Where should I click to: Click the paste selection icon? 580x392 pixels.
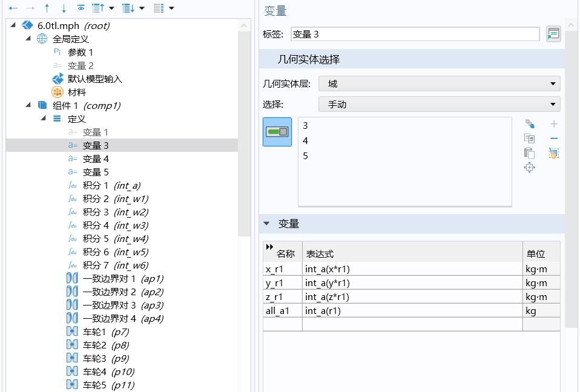click(529, 153)
